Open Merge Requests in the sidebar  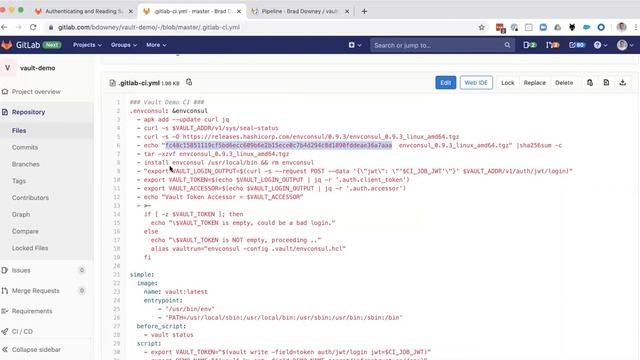pyautogui.click(x=36, y=291)
